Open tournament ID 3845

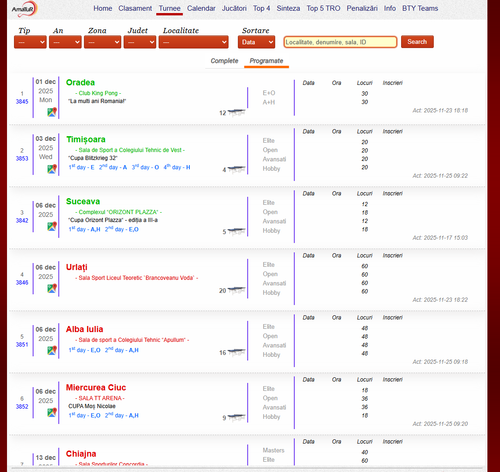point(22,102)
